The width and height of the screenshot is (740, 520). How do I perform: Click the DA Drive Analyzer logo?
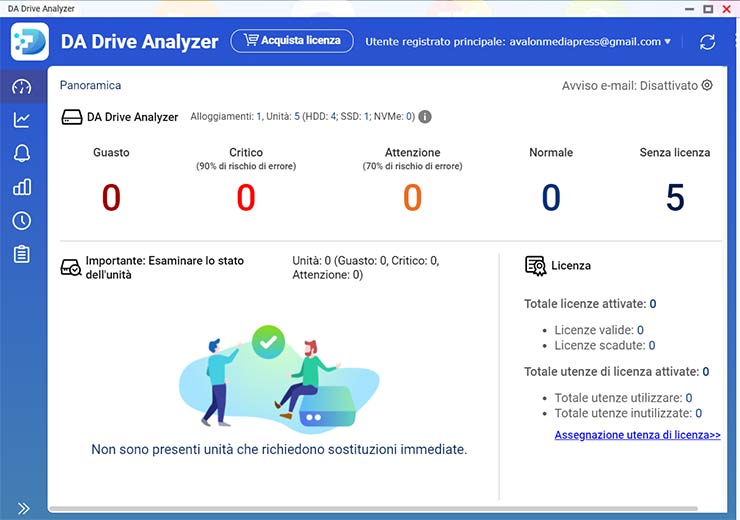tap(30, 42)
